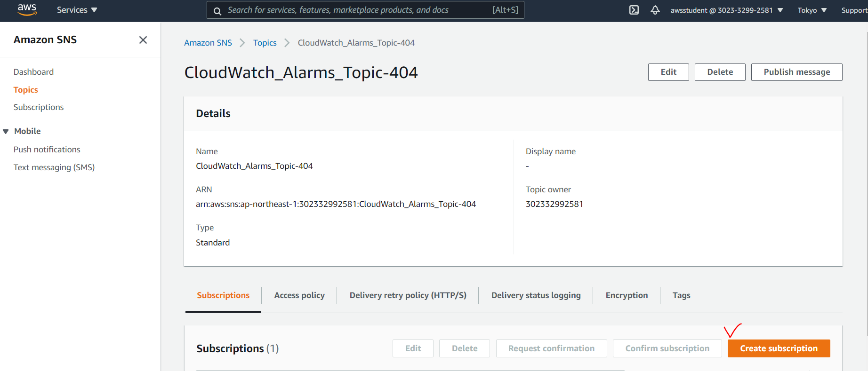
Task: Click the search magnifier icon
Action: 217,11
